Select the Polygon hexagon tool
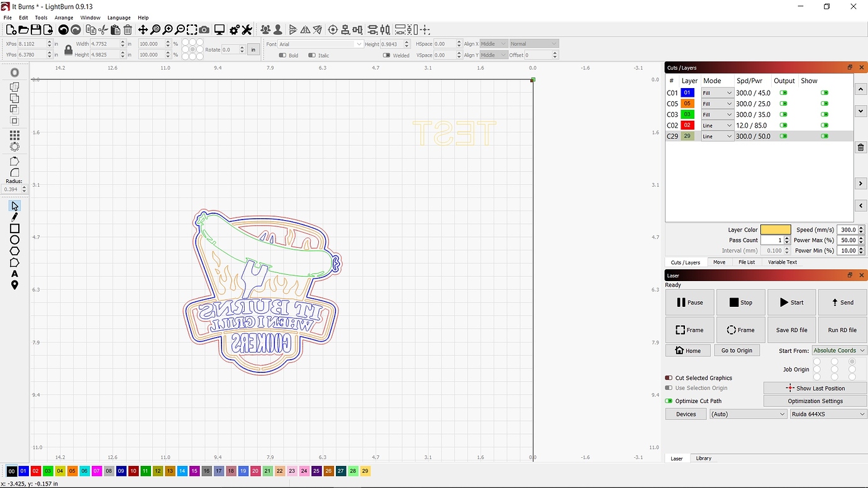This screenshot has width=868, height=488. (14, 251)
